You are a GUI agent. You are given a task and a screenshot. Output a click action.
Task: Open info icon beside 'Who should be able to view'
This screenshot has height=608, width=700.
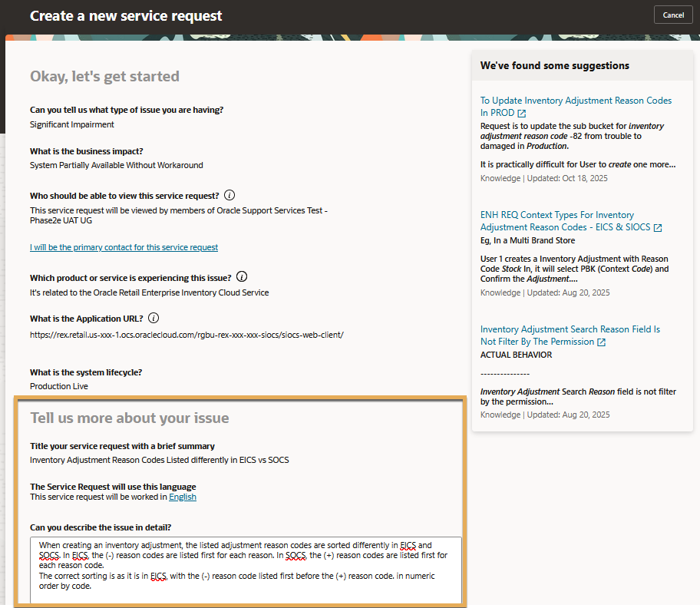pyautogui.click(x=229, y=195)
